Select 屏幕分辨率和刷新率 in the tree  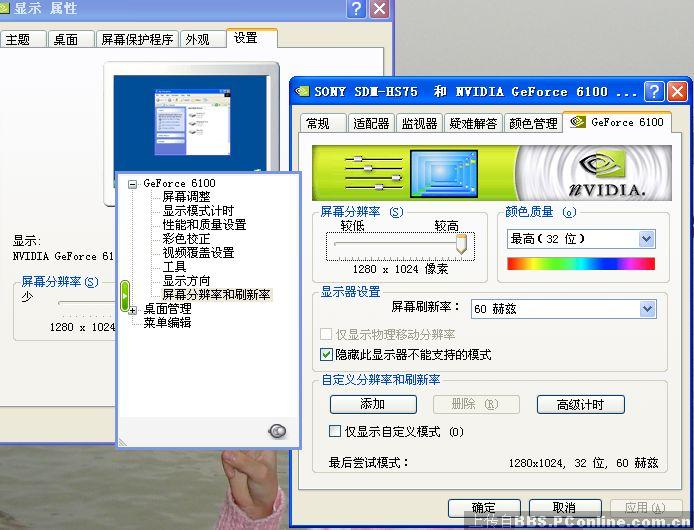[216, 294]
